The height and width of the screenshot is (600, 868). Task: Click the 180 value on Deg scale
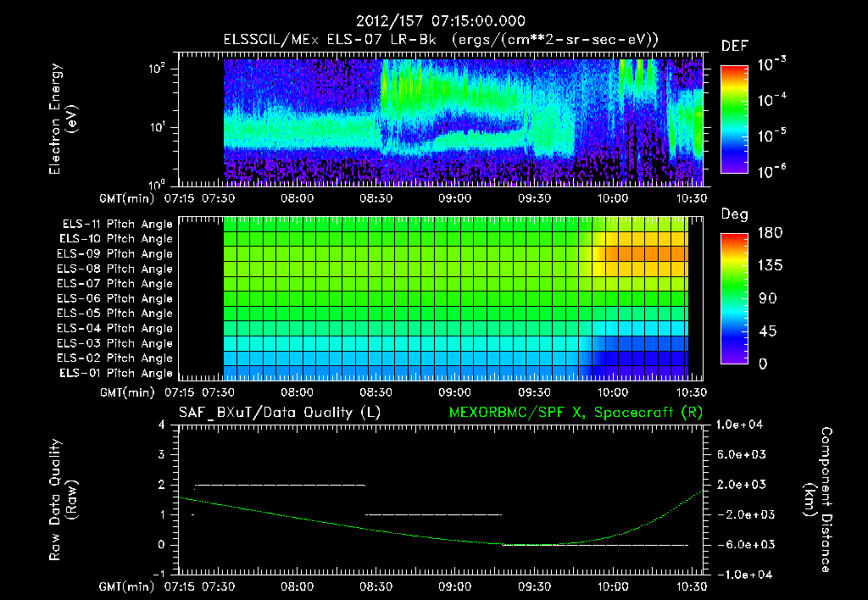click(770, 233)
